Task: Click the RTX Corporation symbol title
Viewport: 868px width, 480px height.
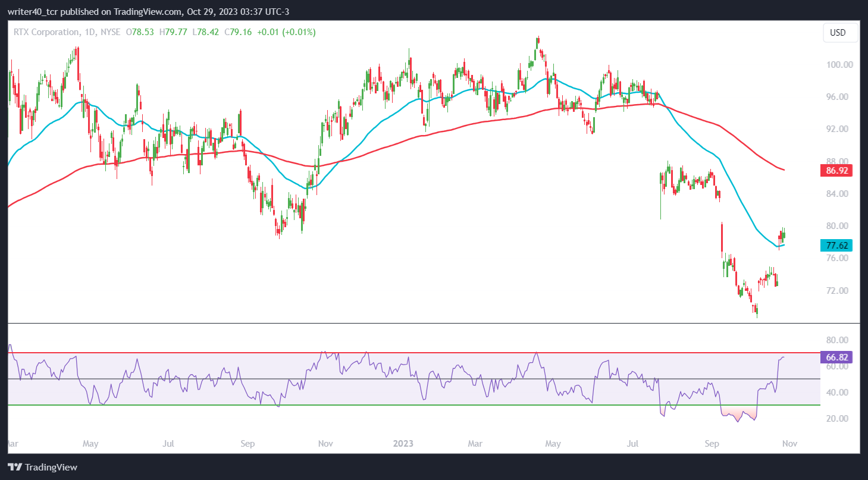Action: [x=46, y=32]
